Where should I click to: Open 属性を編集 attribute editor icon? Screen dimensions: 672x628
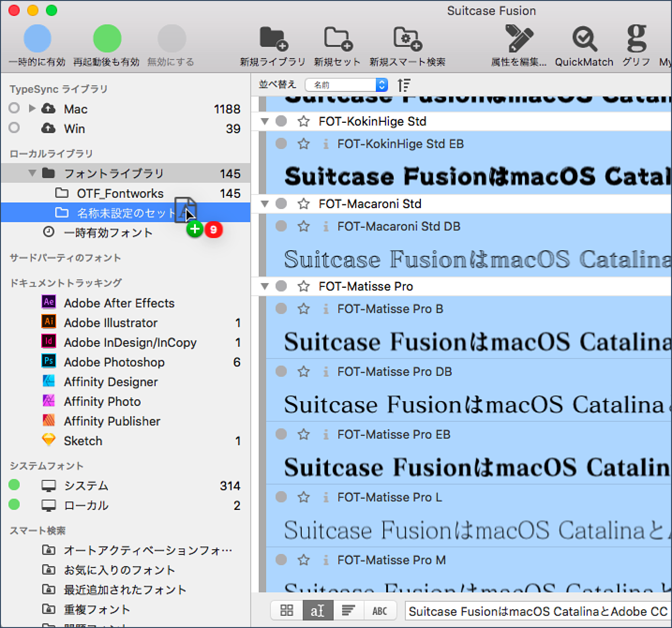[519, 38]
